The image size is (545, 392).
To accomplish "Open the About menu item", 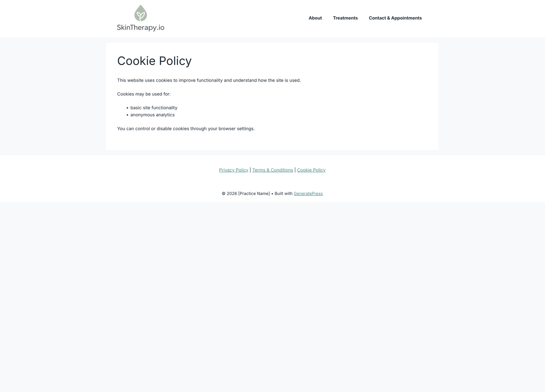I will point(315,18).
